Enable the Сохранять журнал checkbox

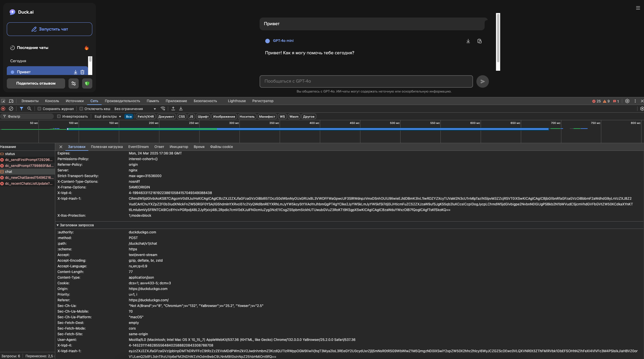(39, 109)
